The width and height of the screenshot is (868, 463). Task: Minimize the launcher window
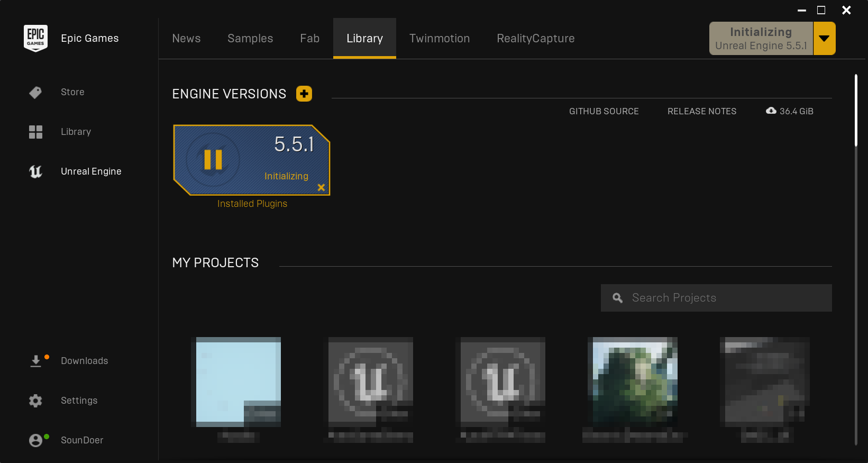coord(802,10)
